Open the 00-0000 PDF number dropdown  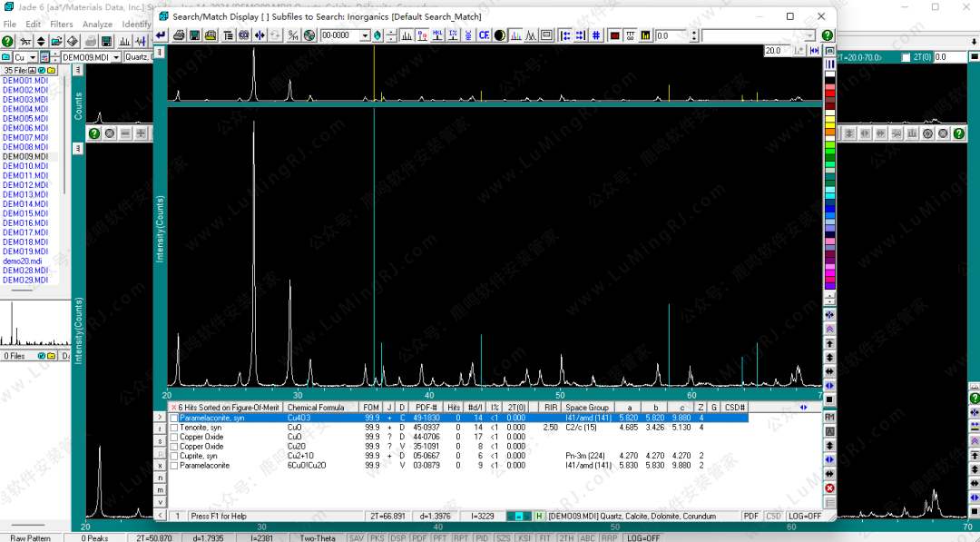[365, 35]
